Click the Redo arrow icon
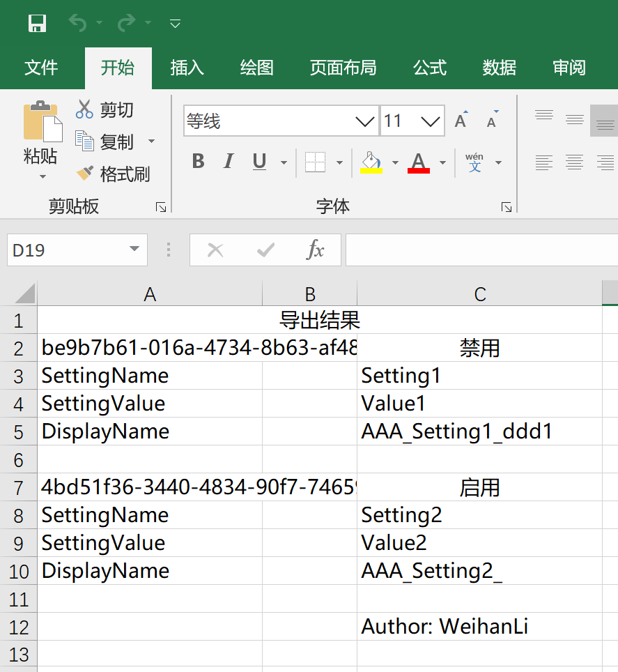Screen dimensions: 618x672 click(125, 23)
